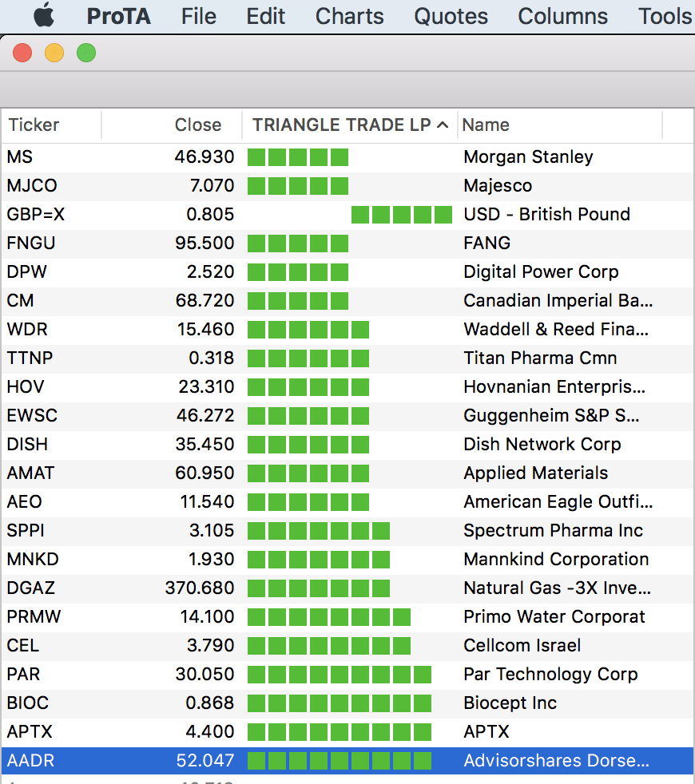Select the TTNP ticker

(30, 358)
